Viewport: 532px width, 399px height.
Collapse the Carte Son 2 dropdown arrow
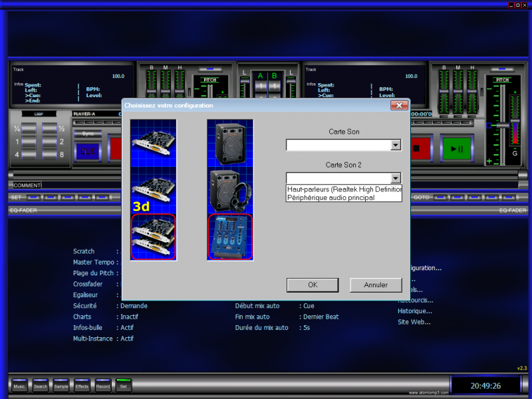(x=396, y=178)
